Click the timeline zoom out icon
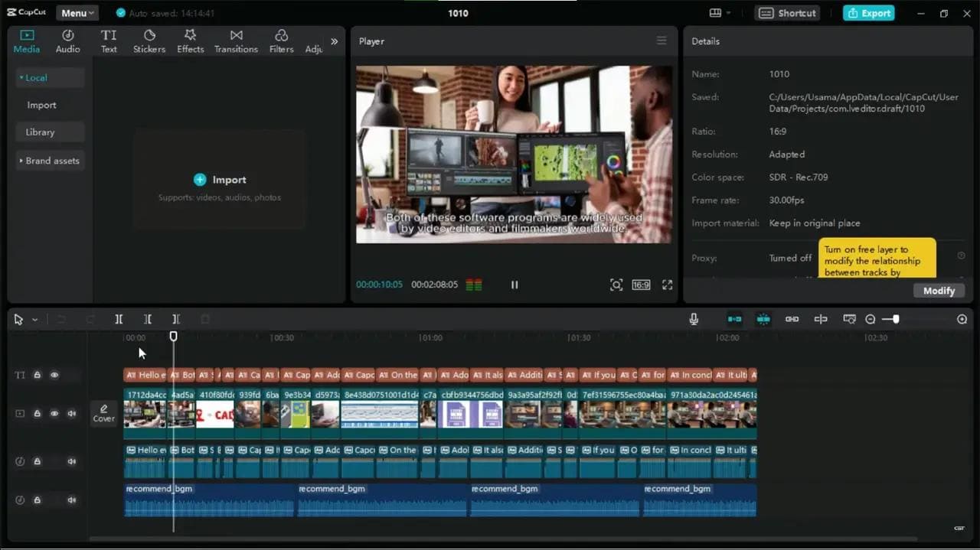The image size is (980, 550). tap(871, 319)
